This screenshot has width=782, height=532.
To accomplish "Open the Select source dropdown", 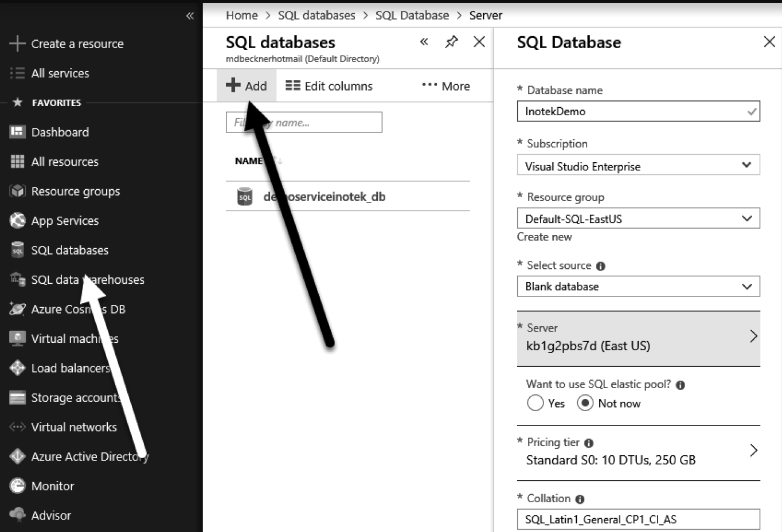I will coord(638,286).
